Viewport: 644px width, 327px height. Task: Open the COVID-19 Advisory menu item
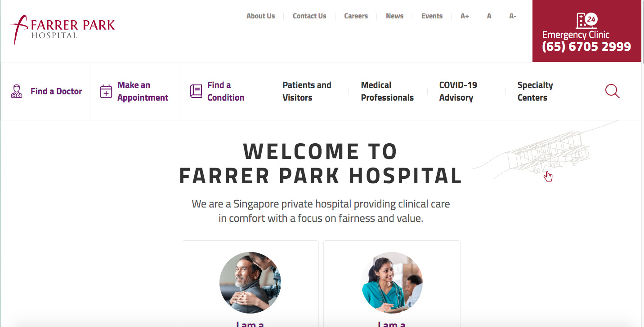458,91
